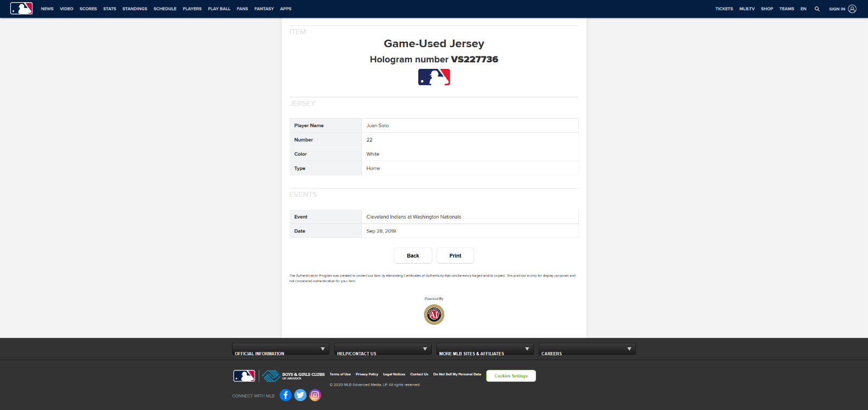Open the search magnifier icon

point(817,9)
